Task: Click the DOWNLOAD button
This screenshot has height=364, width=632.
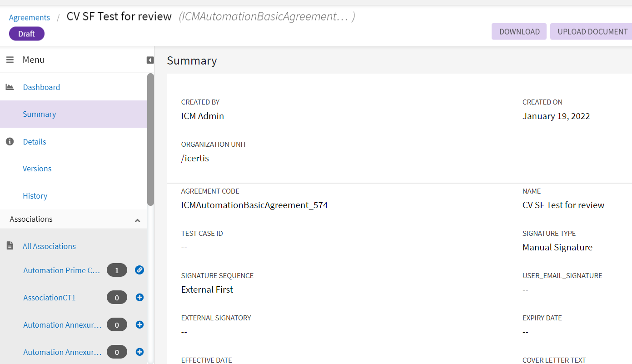Action: point(519,32)
